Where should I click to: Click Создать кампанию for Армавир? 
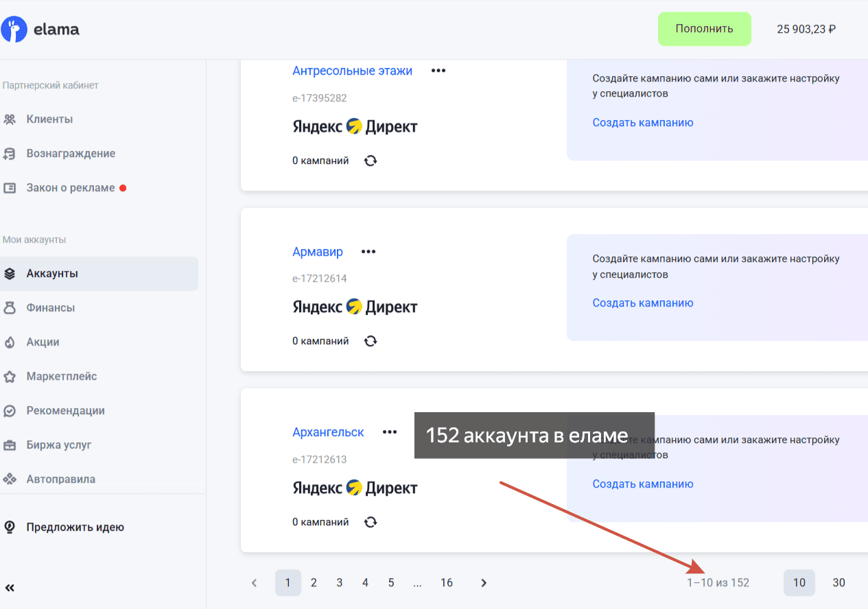click(x=643, y=303)
